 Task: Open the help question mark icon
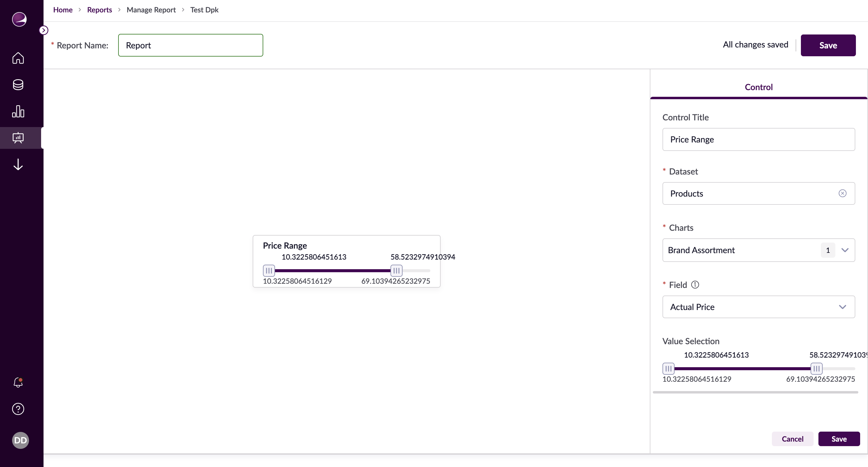18,409
